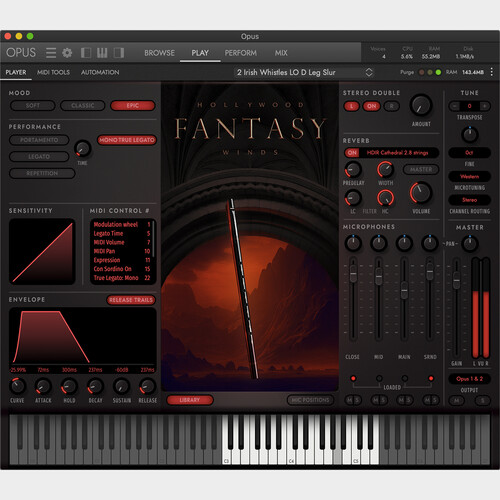Switch to the Mix tab
500x500 pixels.
pyautogui.click(x=281, y=53)
